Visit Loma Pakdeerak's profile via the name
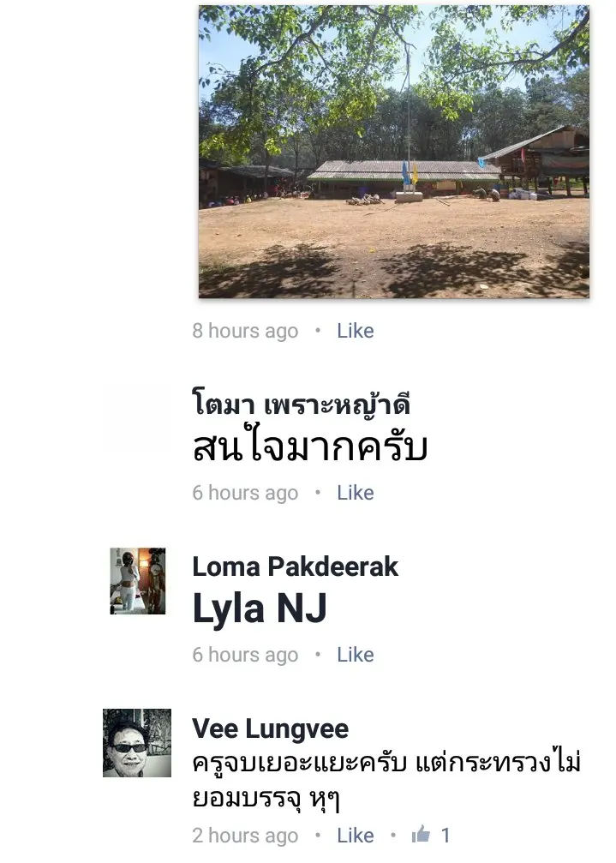The height and width of the screenshot is (863, 616). click(296, 566)
